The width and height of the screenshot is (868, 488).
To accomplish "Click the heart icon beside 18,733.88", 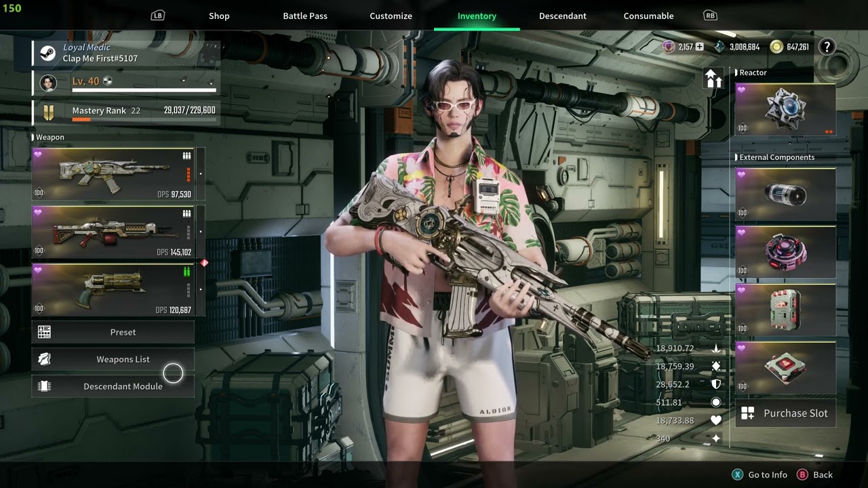I will tap(715, 420).
